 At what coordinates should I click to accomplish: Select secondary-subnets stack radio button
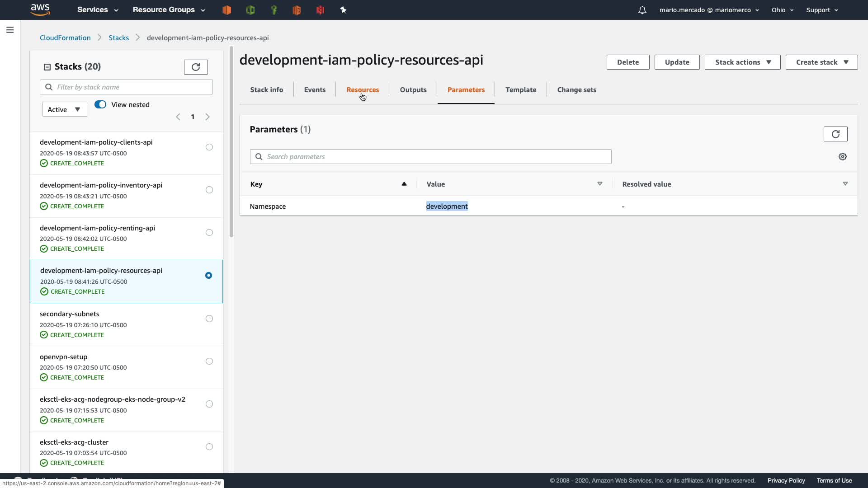point(209,319)
